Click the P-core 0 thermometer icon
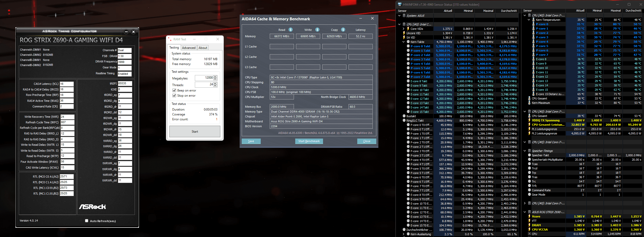Screen dimensions: 644x237 tap(533, 24)
